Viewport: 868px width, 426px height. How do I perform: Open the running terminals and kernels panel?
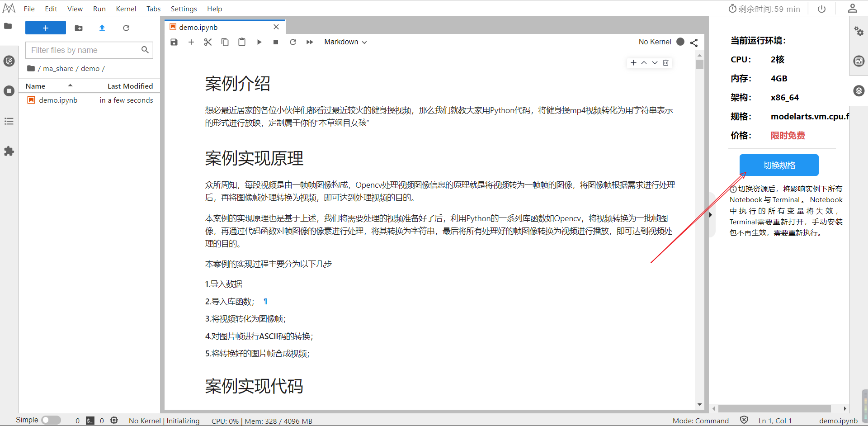(9, 91)
